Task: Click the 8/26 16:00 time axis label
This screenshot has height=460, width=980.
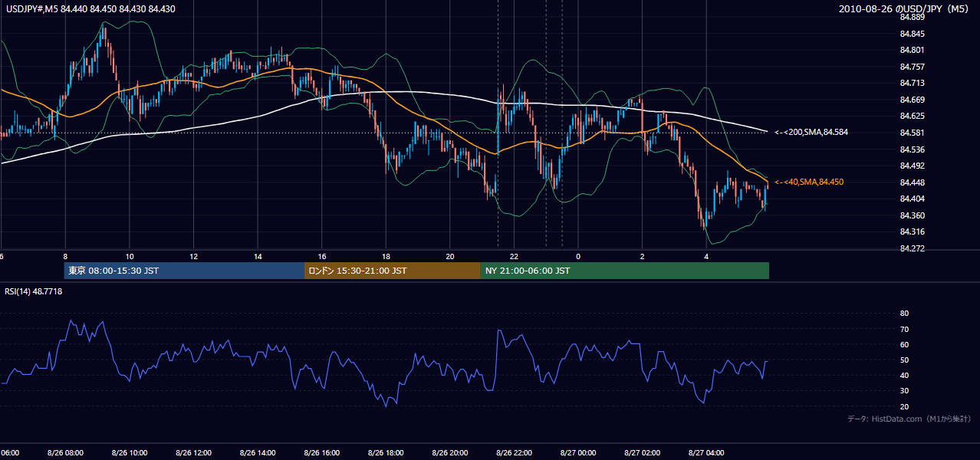Action: click(x=321, y=453)
